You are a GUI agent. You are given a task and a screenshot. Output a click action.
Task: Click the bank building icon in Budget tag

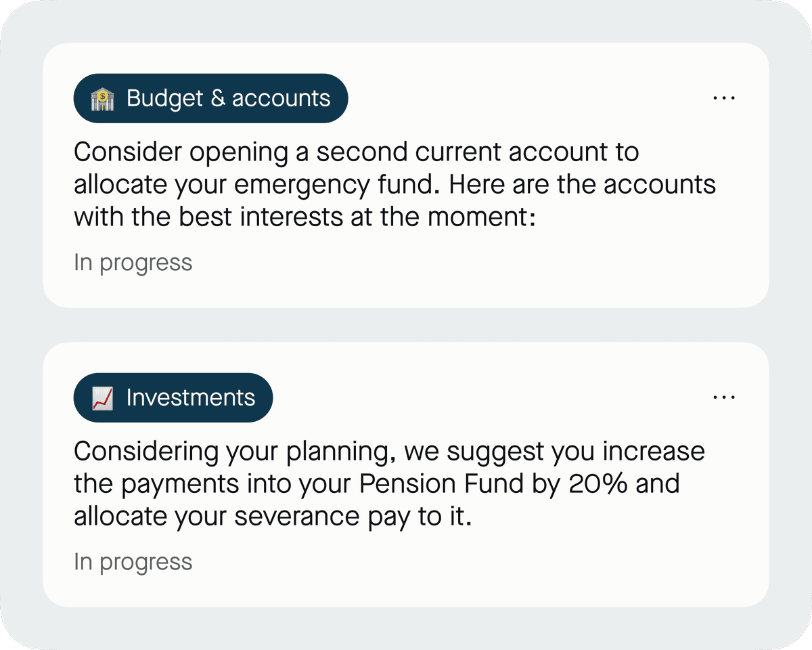(x=102, y=99)
